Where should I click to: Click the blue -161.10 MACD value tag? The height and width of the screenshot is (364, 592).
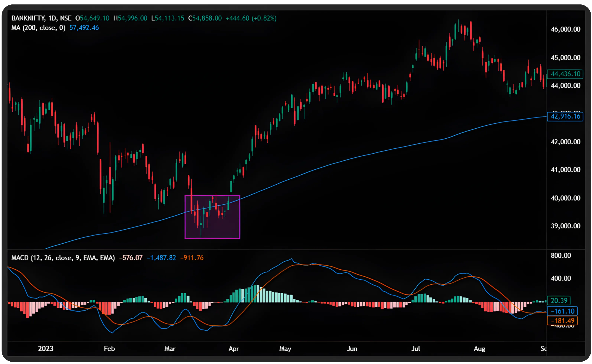pyautogui.click(x=562, y=311)
